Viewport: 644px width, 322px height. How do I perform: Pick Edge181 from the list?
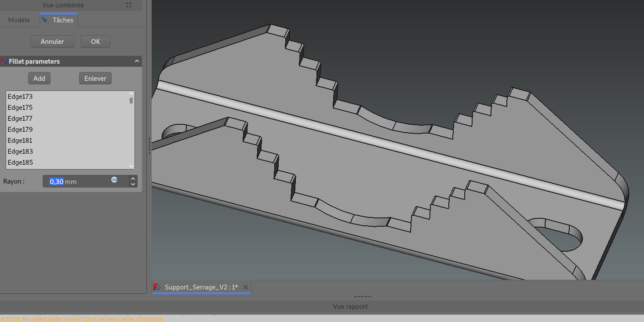pyautogui.click(x=20, y=141)
